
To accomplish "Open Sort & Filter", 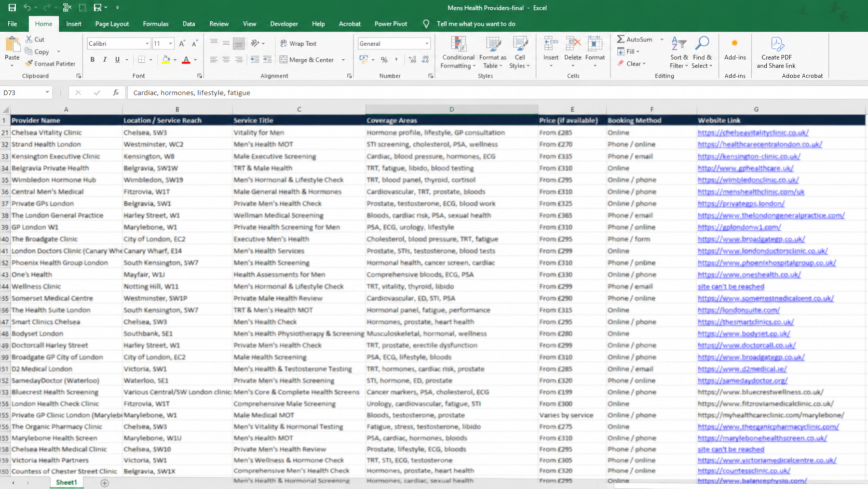I will click(x=679, y=52).
